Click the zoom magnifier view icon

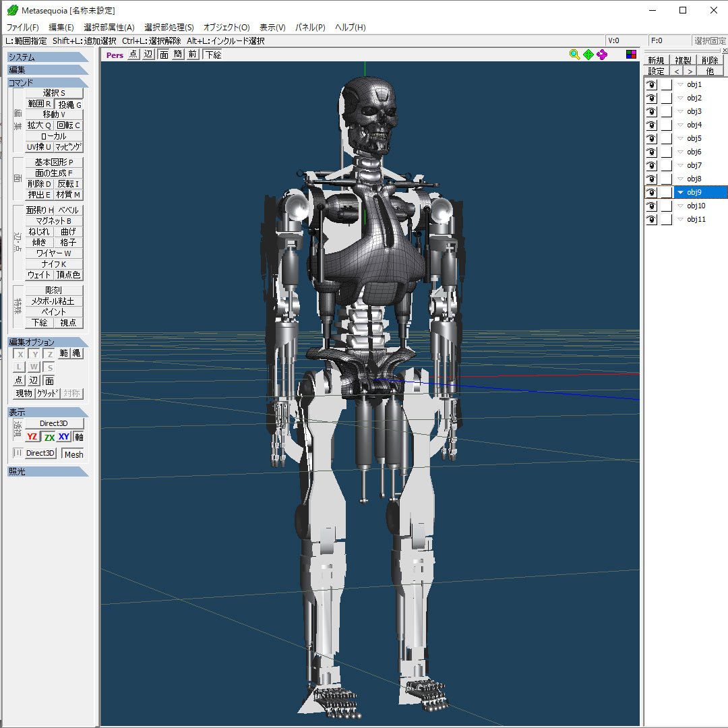pos(574,55)
